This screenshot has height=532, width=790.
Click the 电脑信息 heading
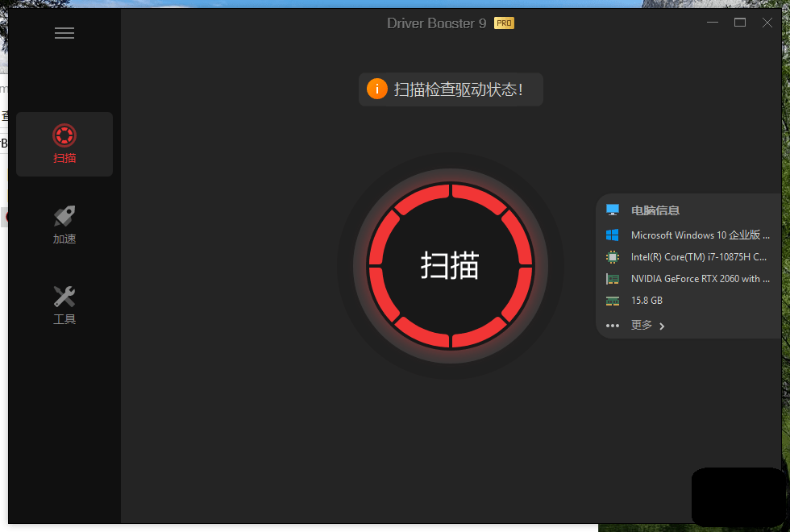[655, 210]
